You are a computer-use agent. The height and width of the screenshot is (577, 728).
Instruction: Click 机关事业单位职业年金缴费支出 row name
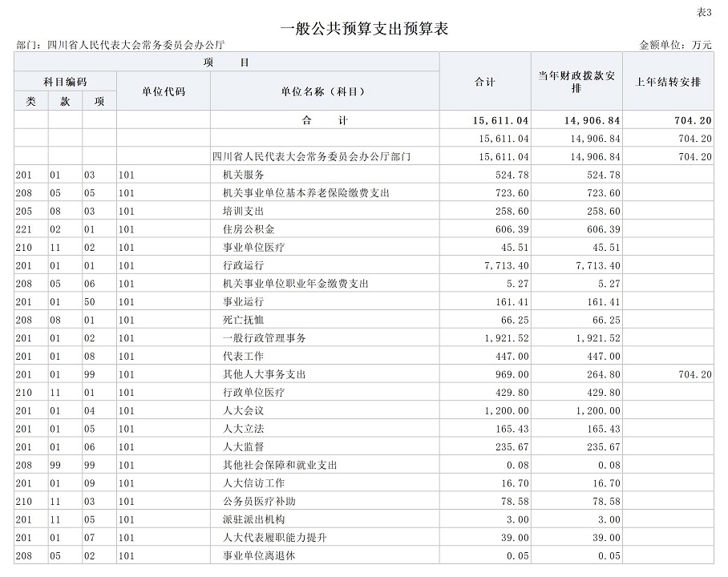[296, 283]
